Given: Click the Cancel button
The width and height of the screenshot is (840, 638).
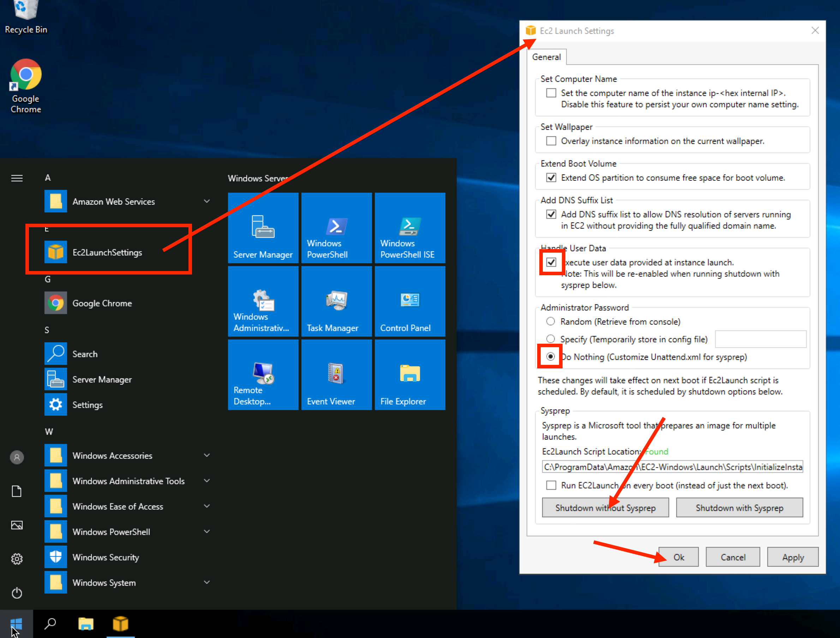Looking at the screenshot, I should [x=733, y=557].
